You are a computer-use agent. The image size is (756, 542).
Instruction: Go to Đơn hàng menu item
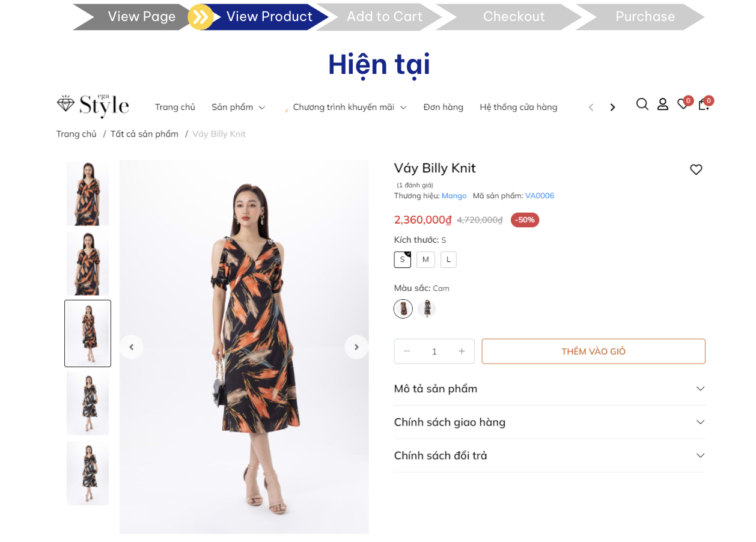point(443,108)
